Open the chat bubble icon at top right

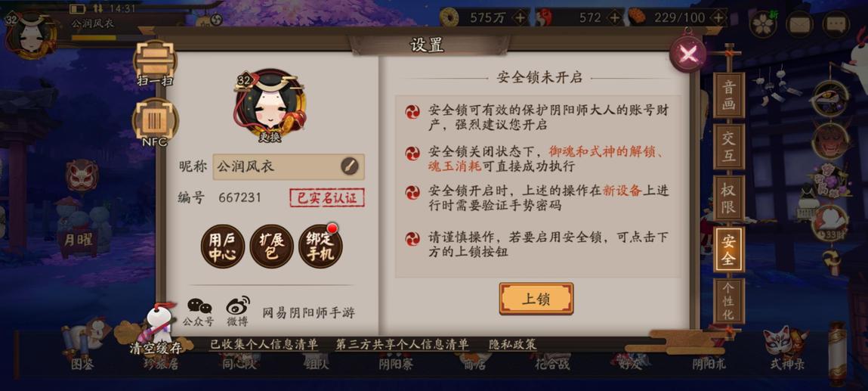click(x=836, y=24)
